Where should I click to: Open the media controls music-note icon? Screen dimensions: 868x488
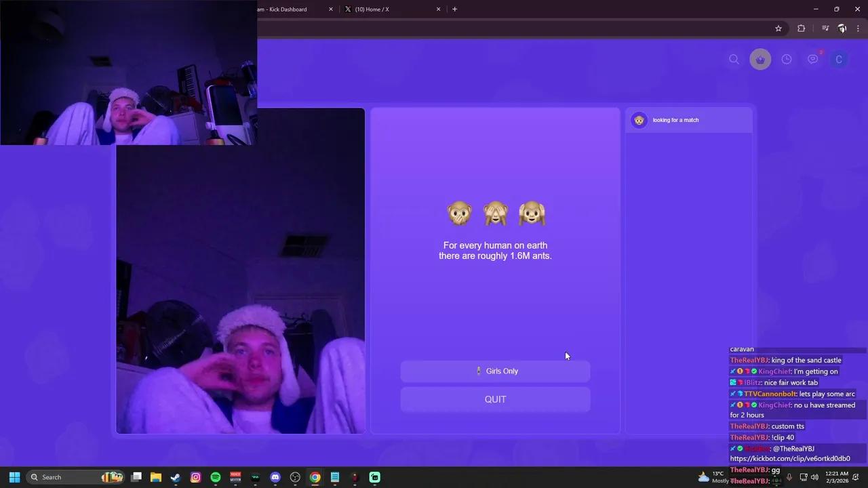click(825, 28)
